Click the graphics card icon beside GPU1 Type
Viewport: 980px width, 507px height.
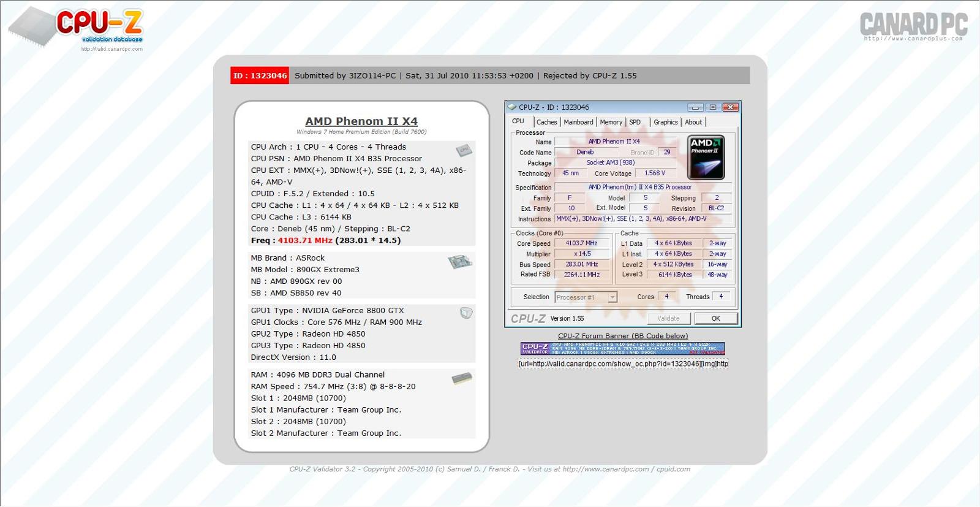click(466, 313)
